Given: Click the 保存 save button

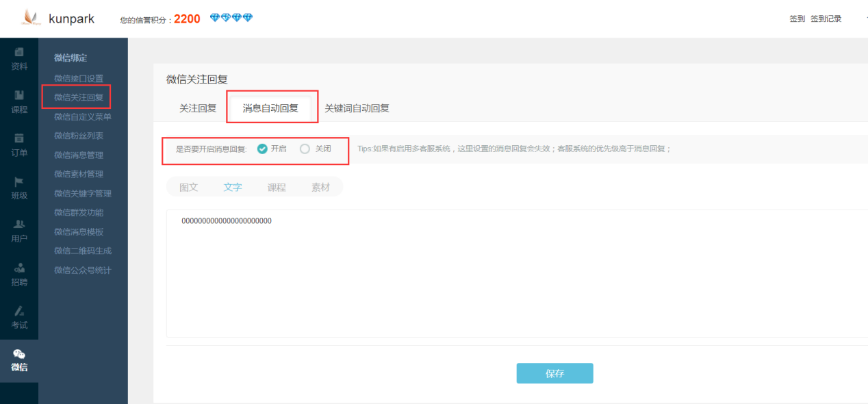Looking at the screenshot, I should point(554,373).
